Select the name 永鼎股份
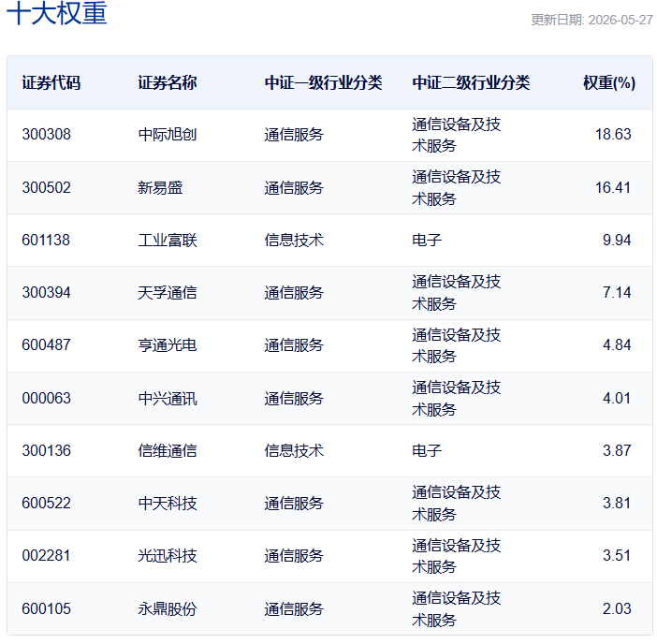This screenshot has height=644, width=657. 168,608
